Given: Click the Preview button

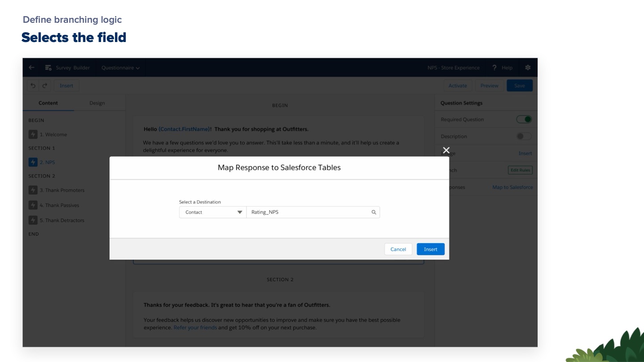Looking at the screenshot, I should (x=489, y=86).
